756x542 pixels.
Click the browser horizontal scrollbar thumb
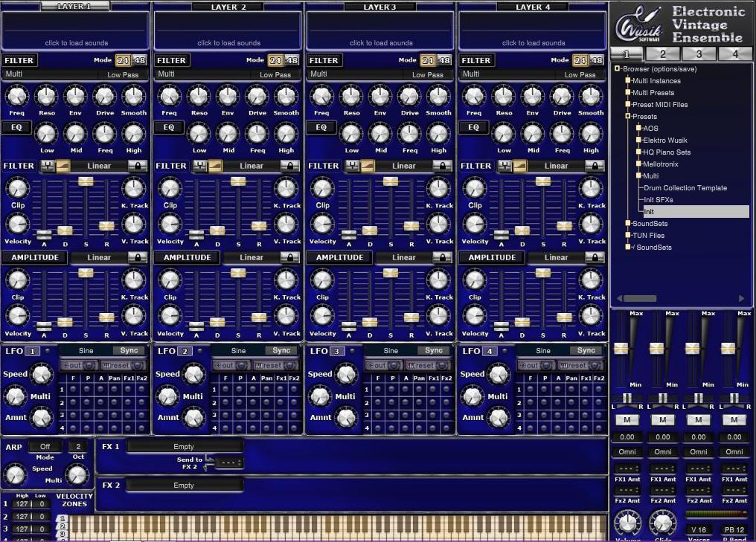(x=640, y=298)
